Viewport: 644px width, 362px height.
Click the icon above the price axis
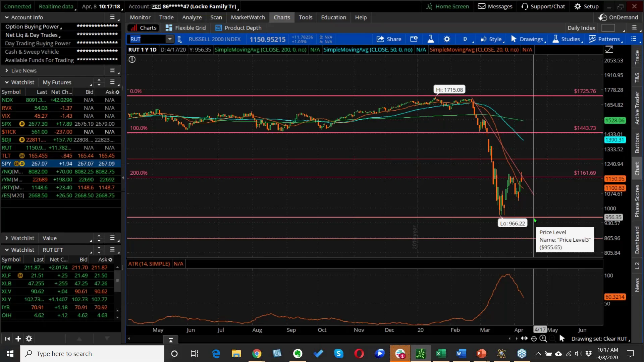tap(609, 50)
